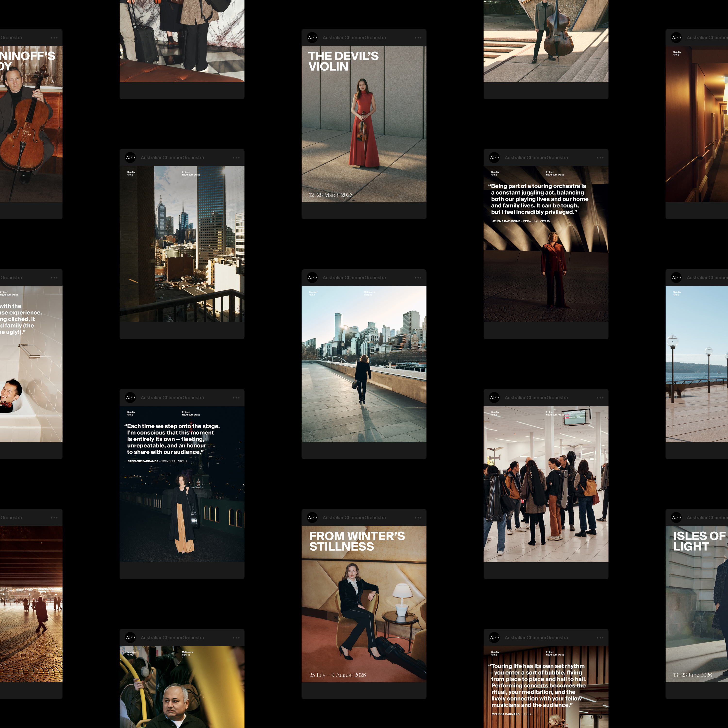The height and width of the screenshot is (728, 728).
Task: Open three-dot menu above Rachmaninoff cellist post
Action: coord(54,38)
